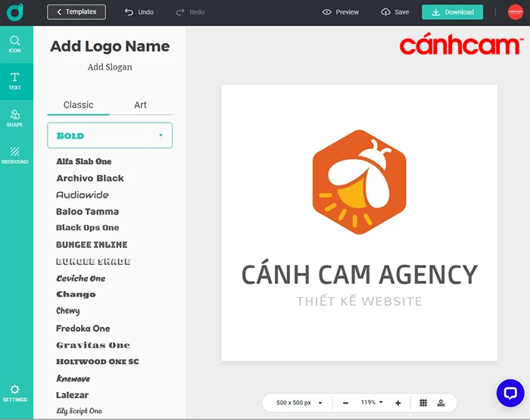
Task: Toggle the canvas grid
Action: tap(423, 403)
